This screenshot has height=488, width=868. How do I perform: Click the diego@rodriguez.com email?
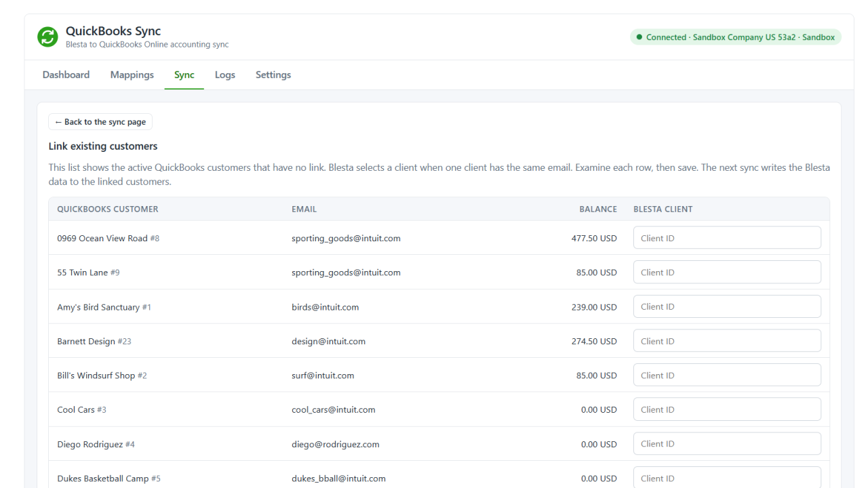(336, 445)
